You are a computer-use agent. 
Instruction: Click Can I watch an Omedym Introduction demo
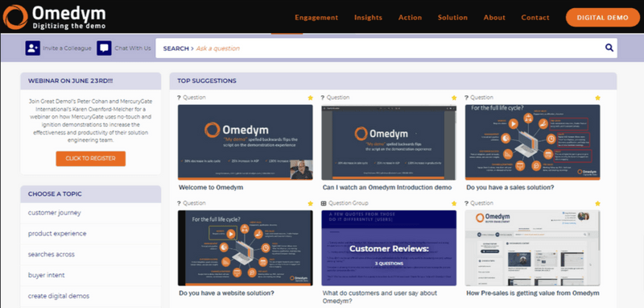[x=387, y=188]
